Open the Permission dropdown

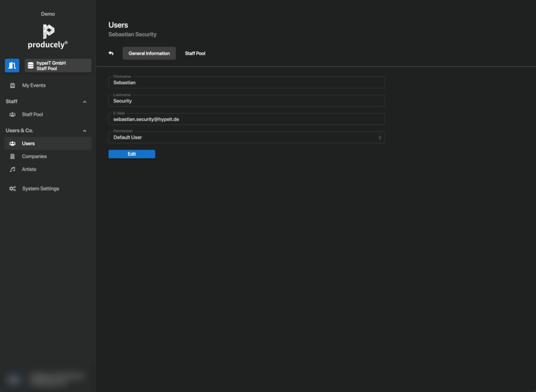click(x=246, y=138)
